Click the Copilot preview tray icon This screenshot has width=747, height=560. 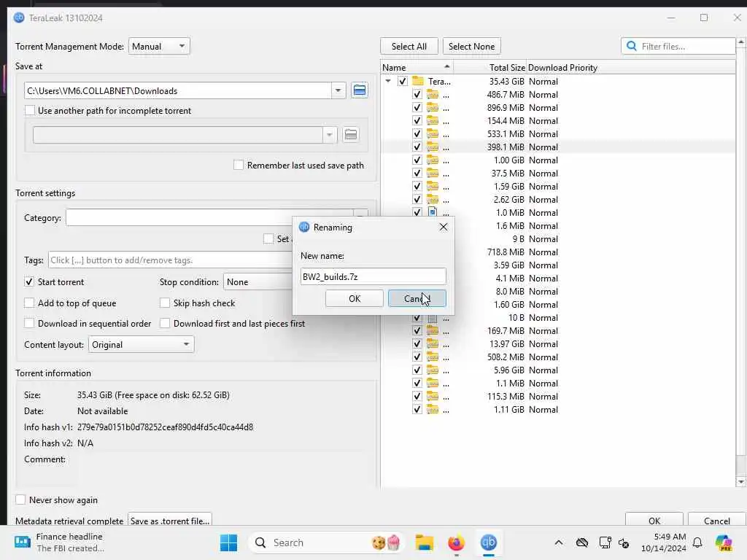pos(723,542)
